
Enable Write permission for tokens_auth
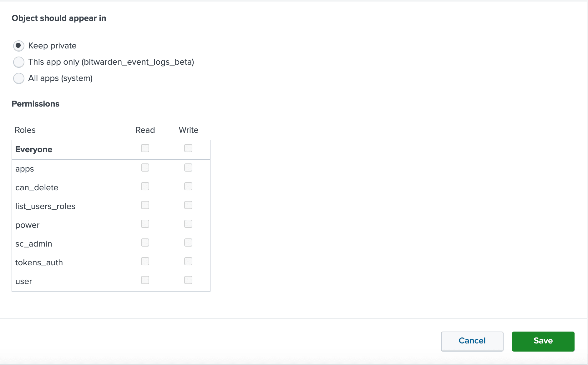pyautogui.click(x=188, y=261)
